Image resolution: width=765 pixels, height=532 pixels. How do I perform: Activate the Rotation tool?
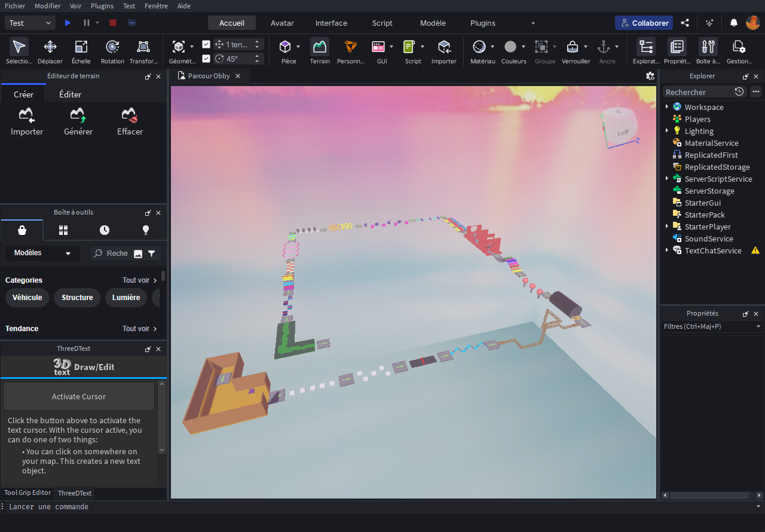(x=112, y=47)
